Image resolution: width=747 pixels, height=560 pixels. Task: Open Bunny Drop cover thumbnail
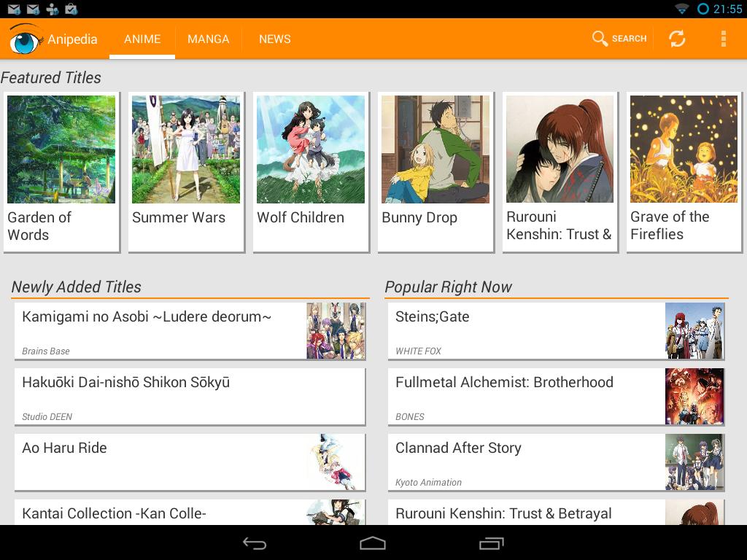coord(436,149)
